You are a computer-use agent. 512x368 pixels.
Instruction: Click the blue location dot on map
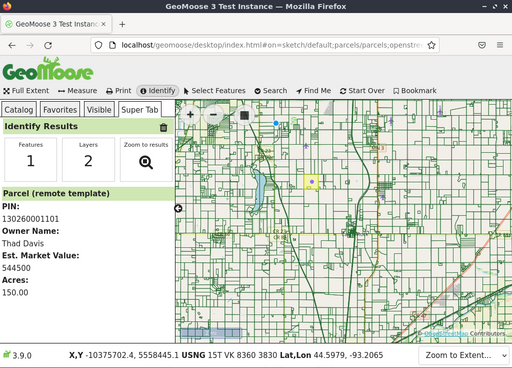[x=276, y=123]
